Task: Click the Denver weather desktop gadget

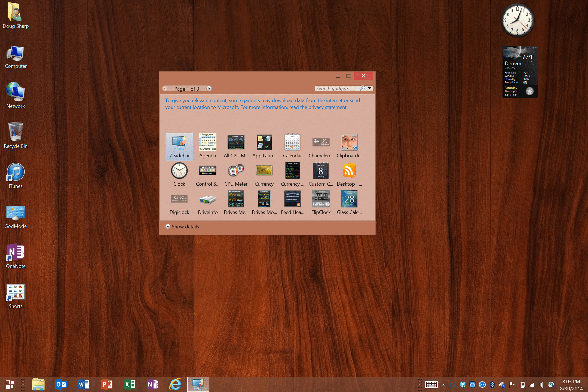Action: (520, 72)
